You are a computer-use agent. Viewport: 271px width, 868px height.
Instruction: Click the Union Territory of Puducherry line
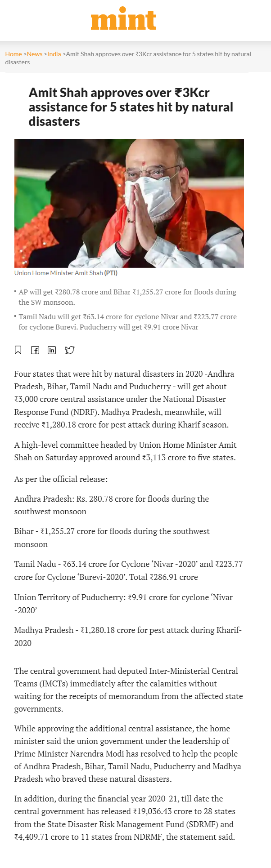click(123, 603)
